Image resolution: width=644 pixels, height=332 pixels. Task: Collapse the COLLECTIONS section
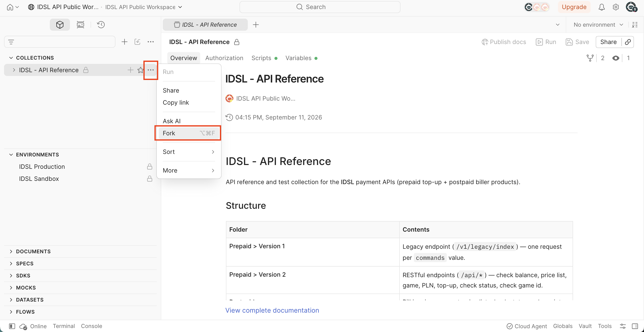pos(11,58)
